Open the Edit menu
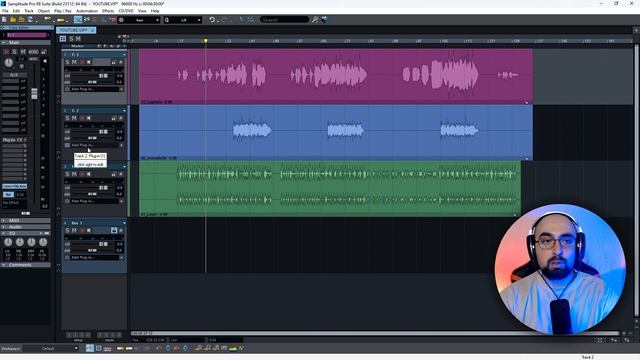Screen dimensions: 640x360 tap(16, 11)
